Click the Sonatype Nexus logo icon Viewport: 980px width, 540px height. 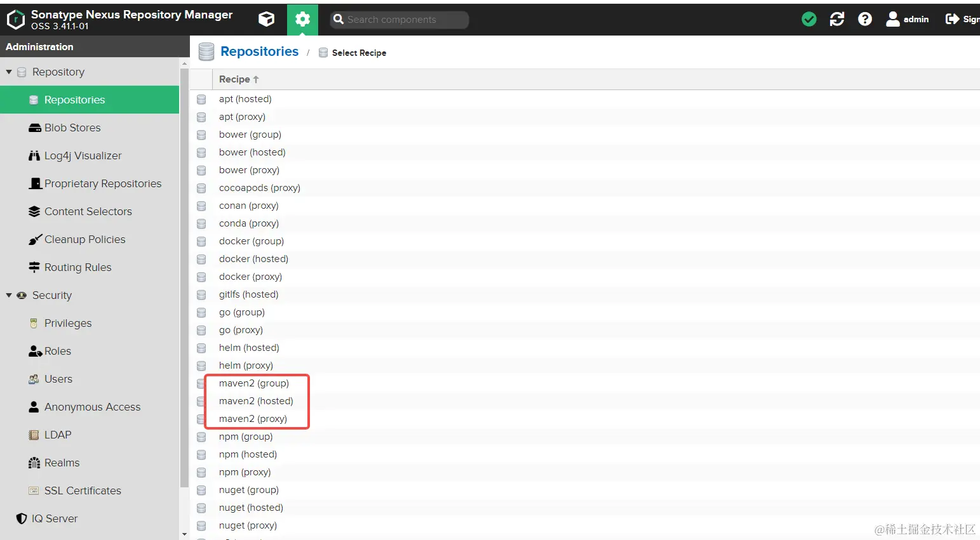pos(16,19)
